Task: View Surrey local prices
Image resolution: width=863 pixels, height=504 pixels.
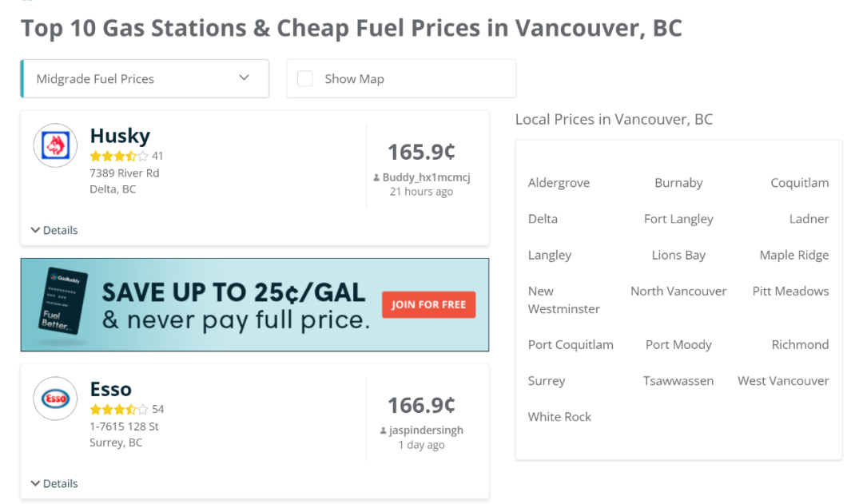Action: (547, 381)
